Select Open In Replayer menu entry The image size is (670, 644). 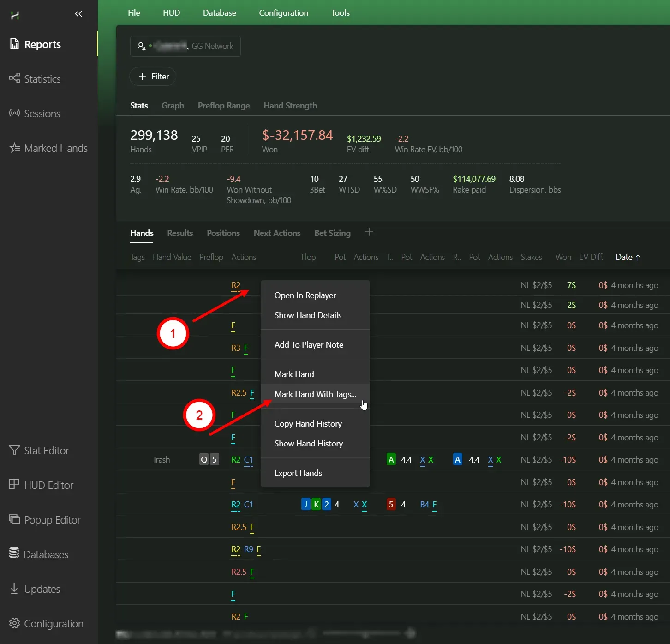tap(305, 295)
